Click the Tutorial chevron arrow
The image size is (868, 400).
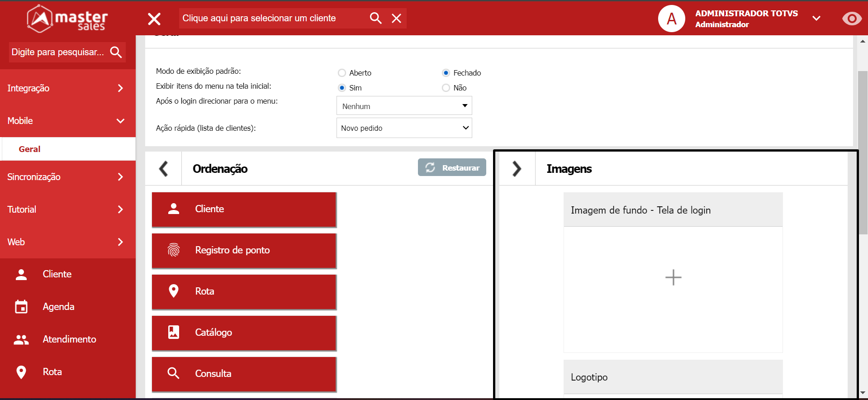[120, 210]
